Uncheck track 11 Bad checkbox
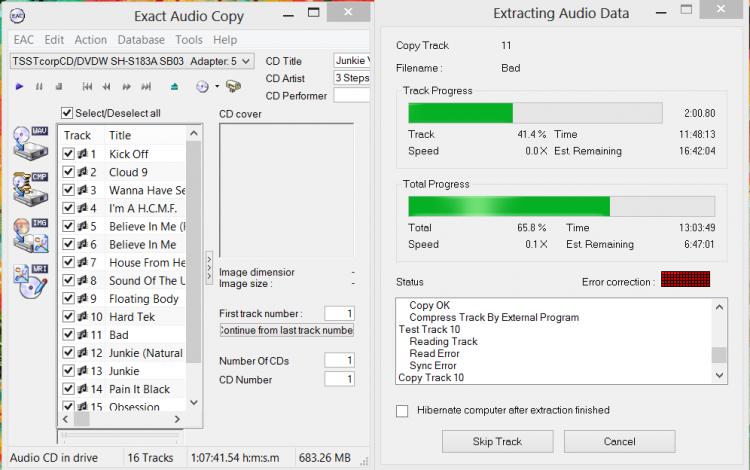Viewport: 750px width, 470px height. 68,335
